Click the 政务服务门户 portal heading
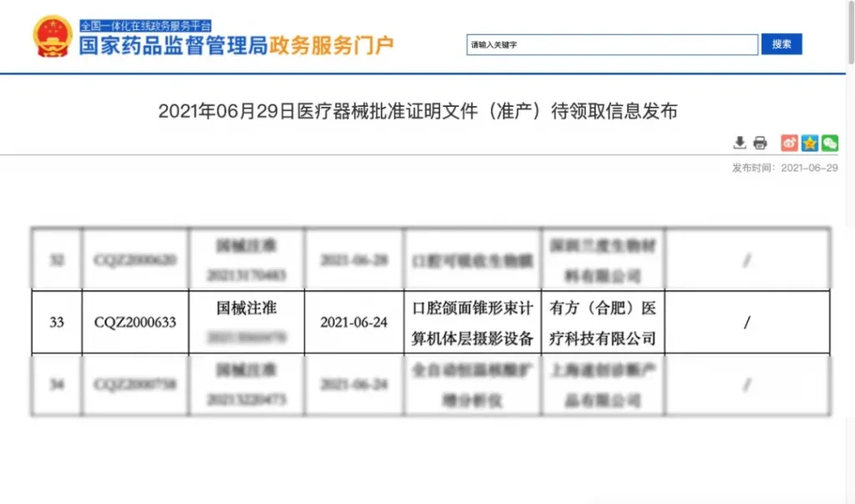 tap(331, 46)
